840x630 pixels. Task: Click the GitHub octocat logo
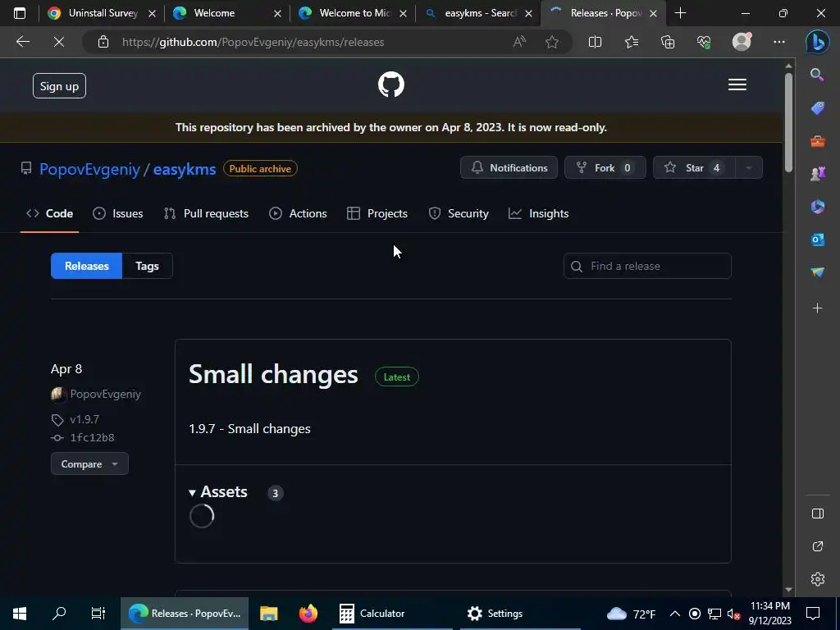(x=391, y=84)
